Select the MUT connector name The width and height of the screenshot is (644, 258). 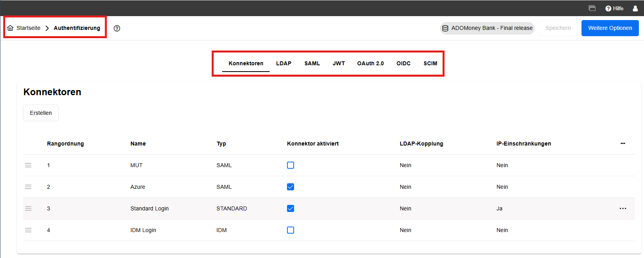click(x=136, y=165)
